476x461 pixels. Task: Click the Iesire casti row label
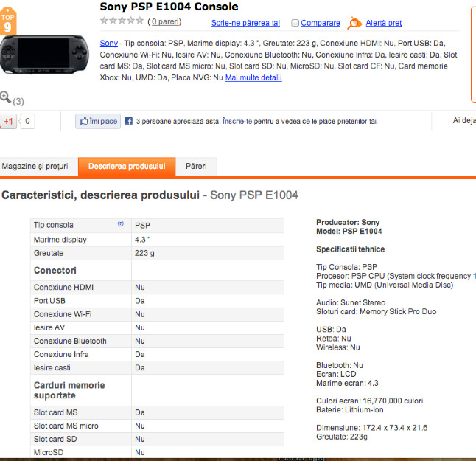(52, 368)
